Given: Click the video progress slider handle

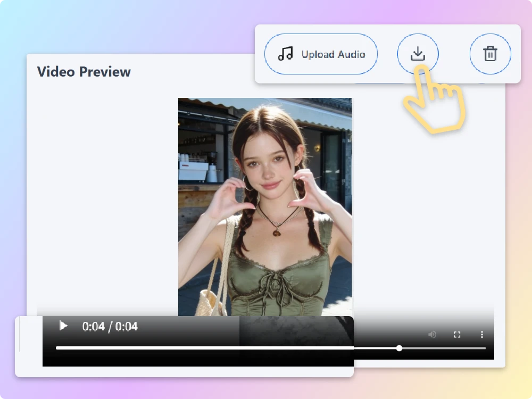Looking at the screenshot, I should click(x=400, y=348).
